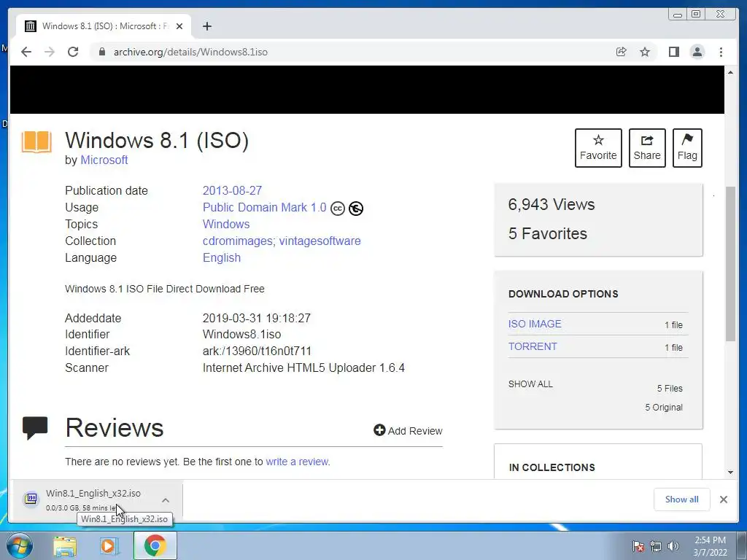Open Chrome profile avatar menu
The height and width of the screenshot is (560, 747).
point(697,52)
